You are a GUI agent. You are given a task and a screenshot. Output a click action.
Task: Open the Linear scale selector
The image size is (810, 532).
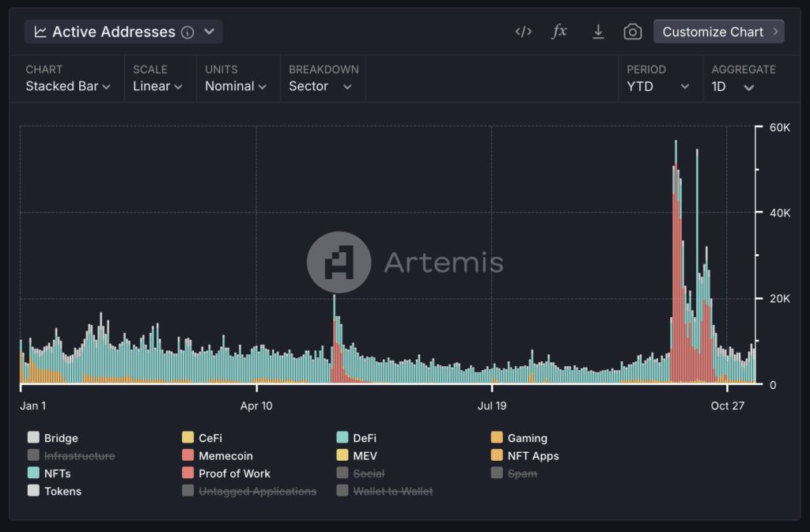(x=157, y=86)
